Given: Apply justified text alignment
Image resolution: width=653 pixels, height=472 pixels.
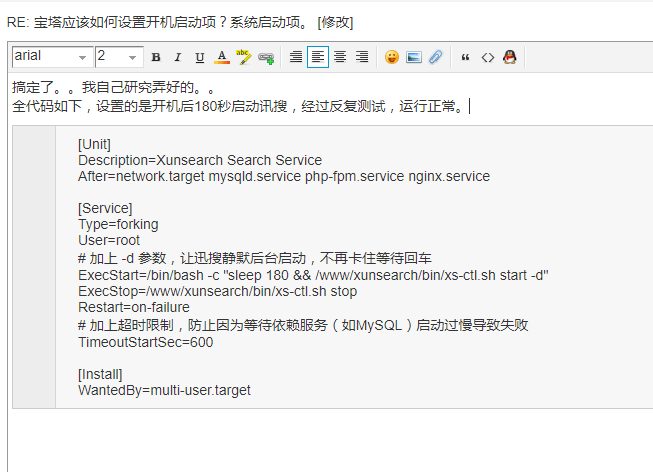Looking at the screenshot, I should 296,57.
